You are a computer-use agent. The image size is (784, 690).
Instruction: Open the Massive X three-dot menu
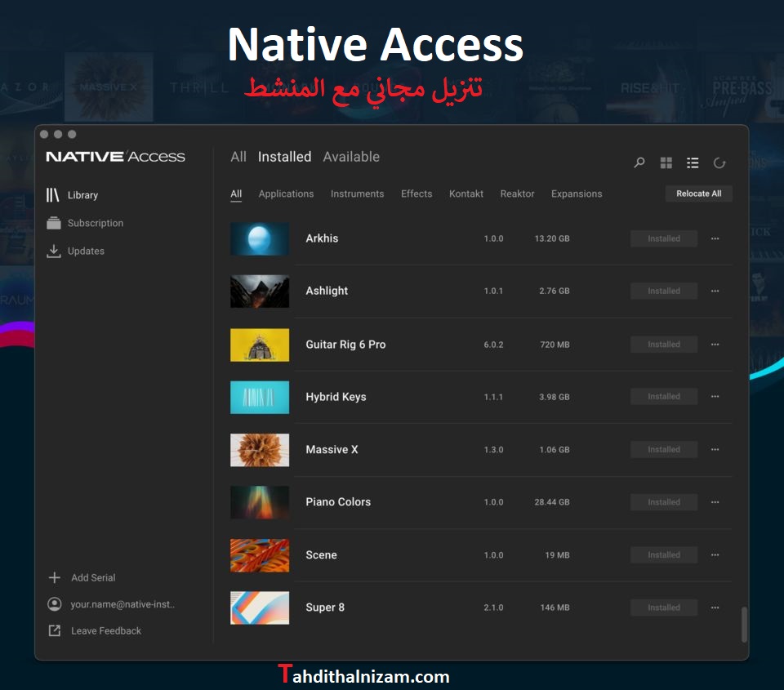pyautogui.click(x=715, y=449)
